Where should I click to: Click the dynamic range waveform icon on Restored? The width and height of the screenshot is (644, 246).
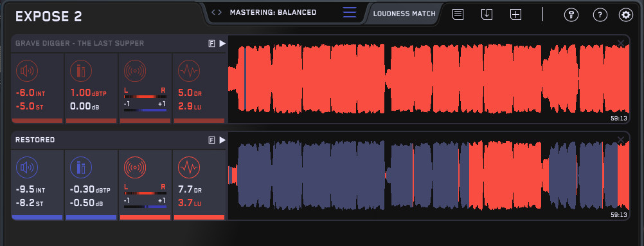click(x=189, y=168)
